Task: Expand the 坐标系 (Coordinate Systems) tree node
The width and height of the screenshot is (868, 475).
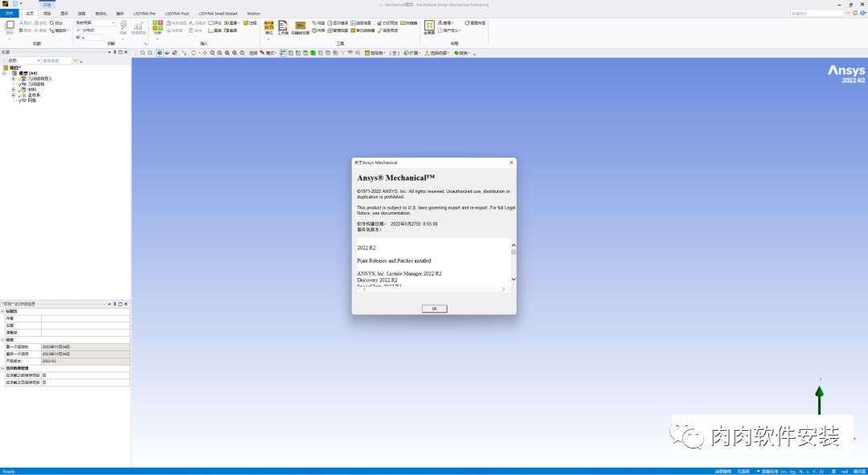Action: pyautogui.click(x=14, y=95)
